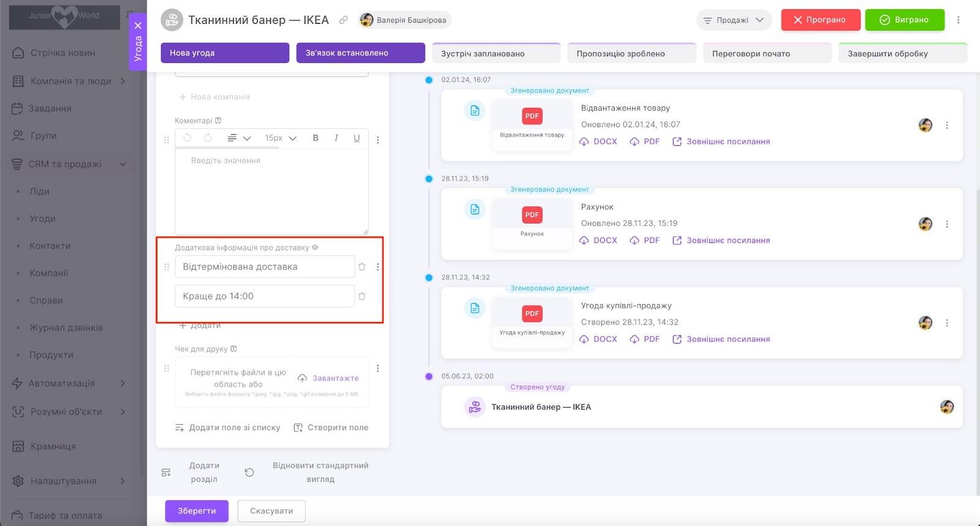Click Додати поле зі списку
980x526 pixels.
228,427
